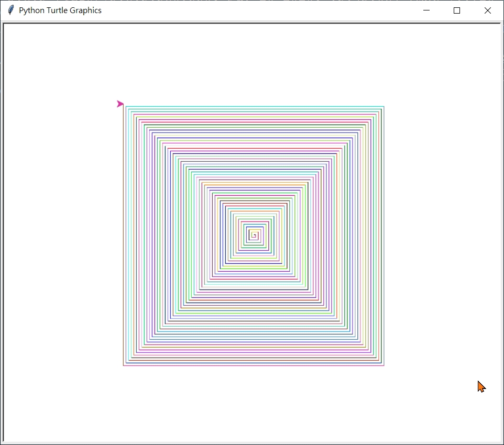The width and height of the screenshot is (504, 445).
Task: Click the spiral's outermost bottom-left corner
Action: point(124,365)
